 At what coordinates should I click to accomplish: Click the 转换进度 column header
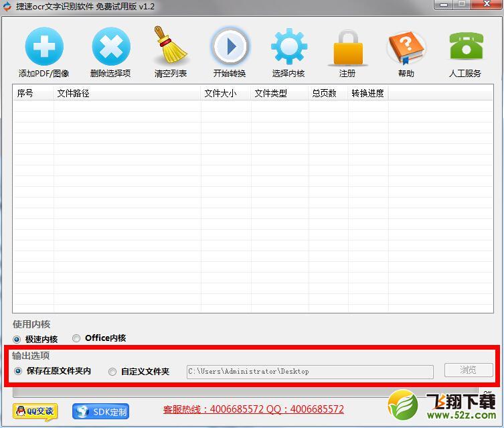[x=368, y=93]
